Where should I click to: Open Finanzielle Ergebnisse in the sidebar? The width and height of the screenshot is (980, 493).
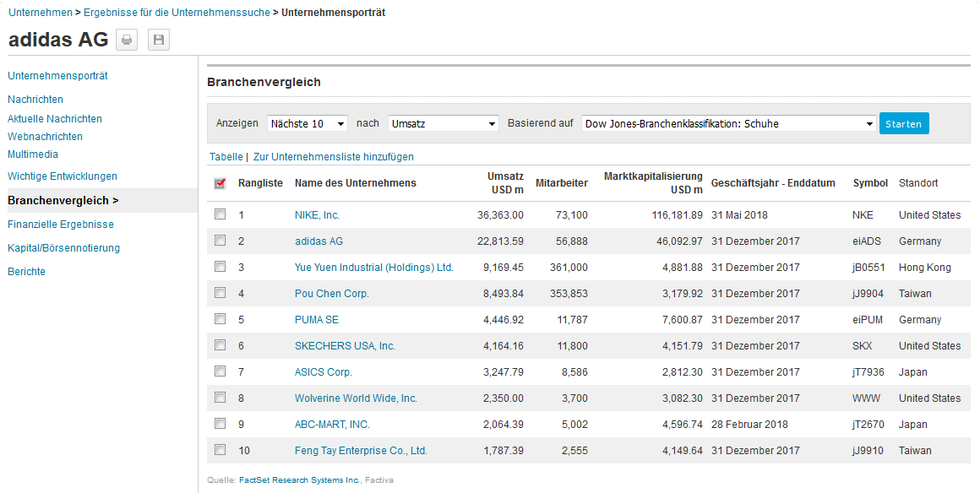coord(61,225)
